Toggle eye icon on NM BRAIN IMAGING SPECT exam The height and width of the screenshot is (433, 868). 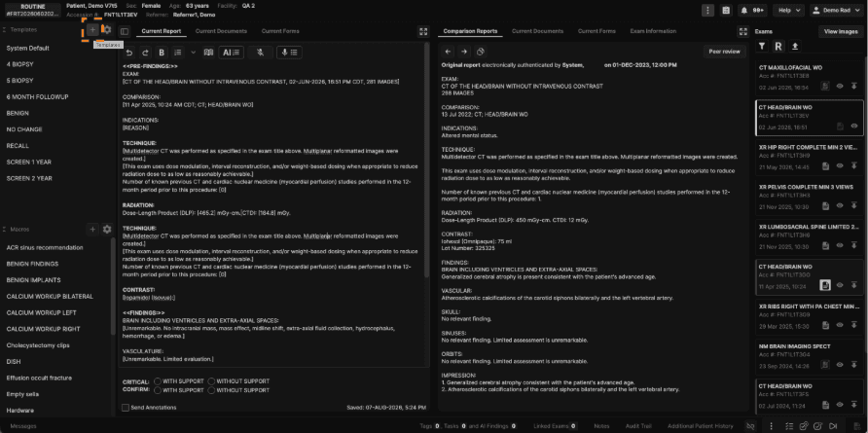click(x=840, y=365)
